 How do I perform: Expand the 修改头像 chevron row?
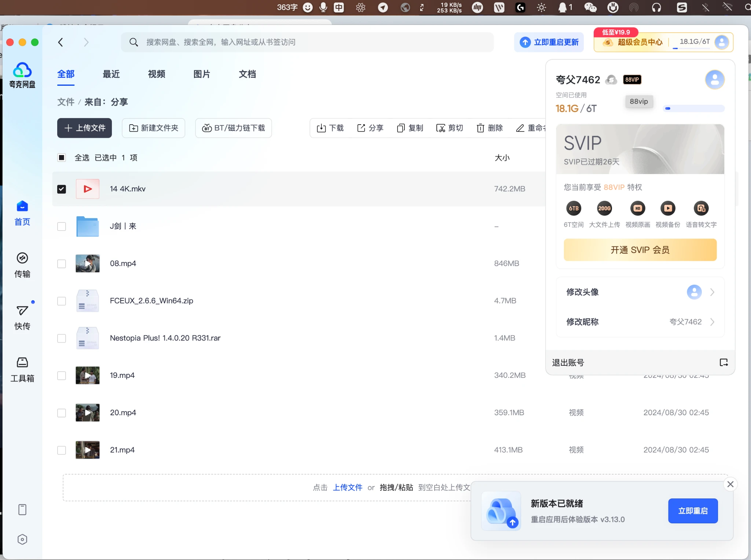[x=712, y=292]
